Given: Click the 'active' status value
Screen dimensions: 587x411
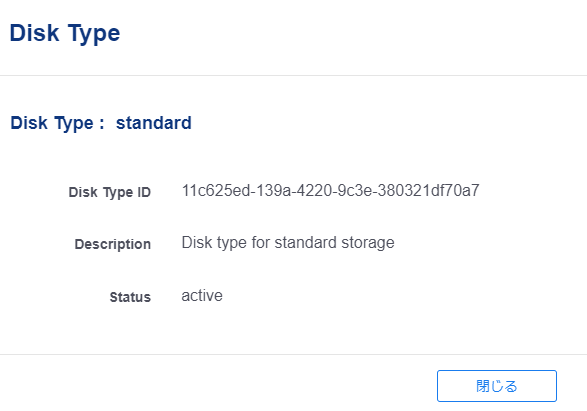Looking at the screenshot, I should coord(202,296).
